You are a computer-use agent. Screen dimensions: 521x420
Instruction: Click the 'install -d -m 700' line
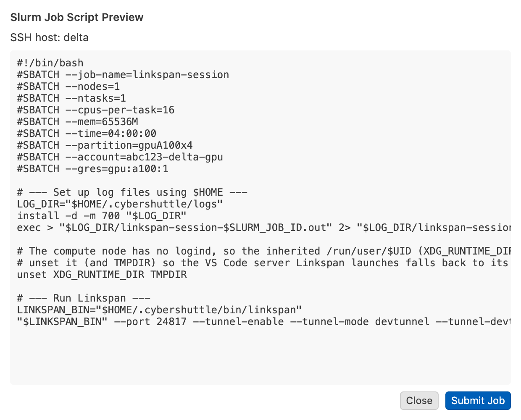point(102,216)
